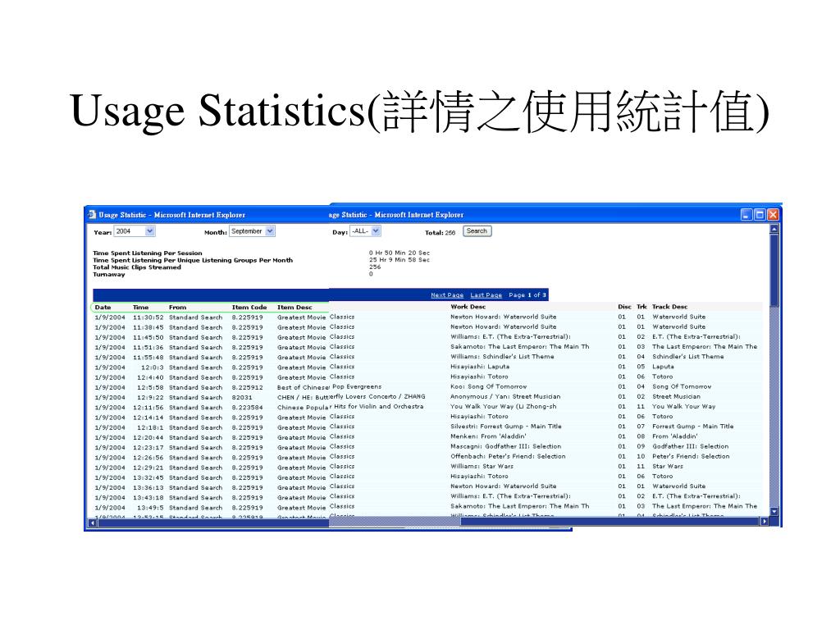Click the 'Page 1 of 3' indicator
840x630 pixels.
[527, 295]
